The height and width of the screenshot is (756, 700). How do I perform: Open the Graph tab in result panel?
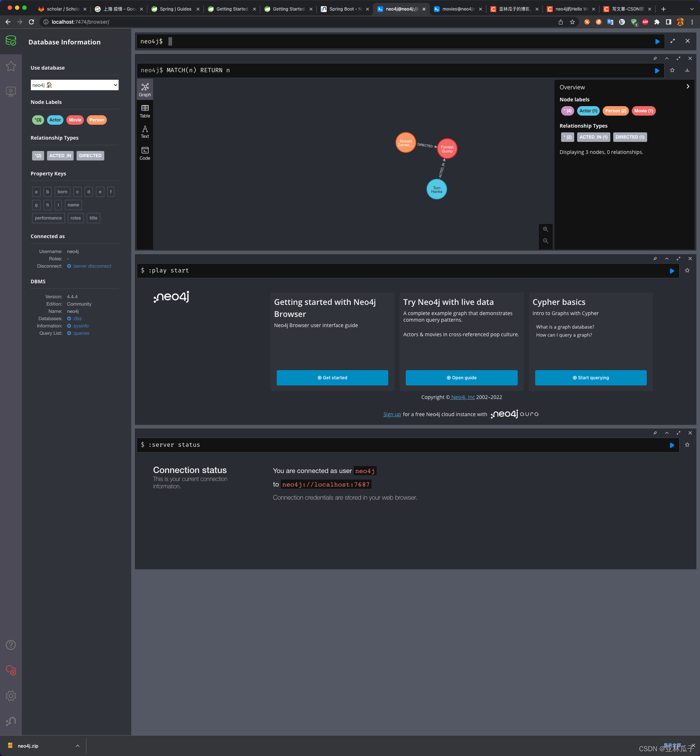(145, 89)
